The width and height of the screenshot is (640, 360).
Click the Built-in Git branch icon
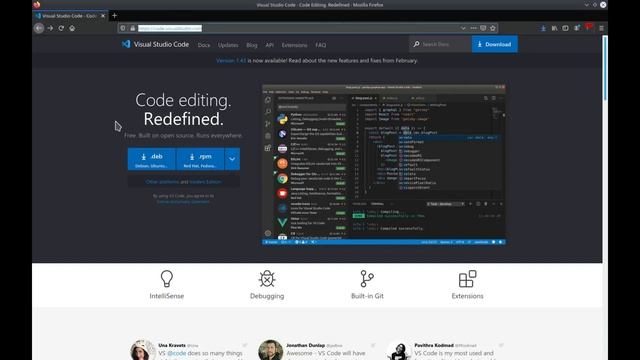click(367, 279)
